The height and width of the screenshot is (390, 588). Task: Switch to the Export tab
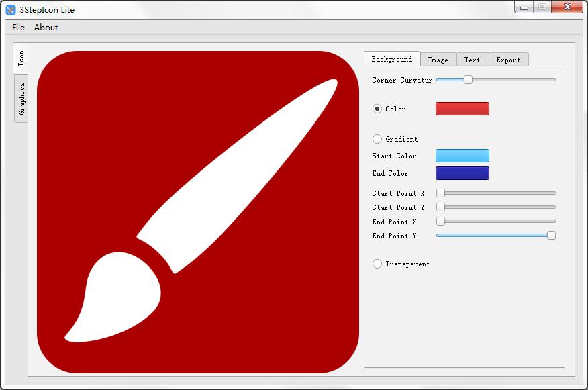(x=509, y=60)
